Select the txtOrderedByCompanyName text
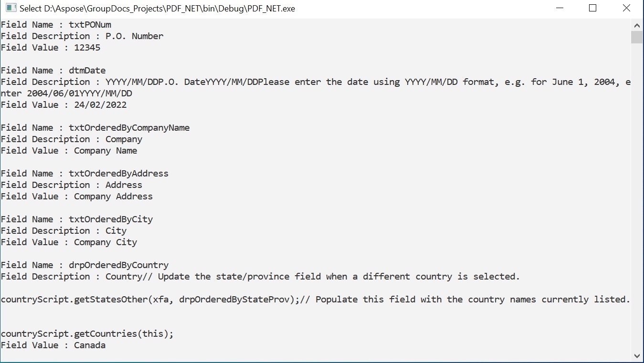644x363 pixels. pos(130,127)
